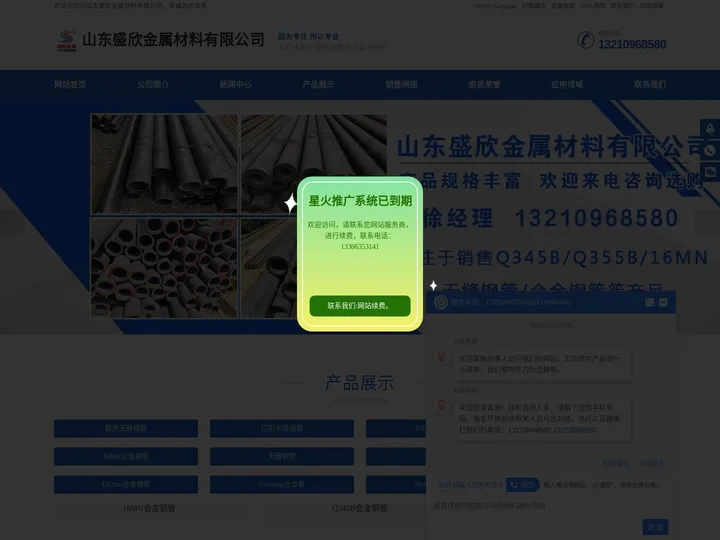Screen dimensions: 720x540
Task: Open the 16MN合金钢管 product caption link
Action: point(149,508)
